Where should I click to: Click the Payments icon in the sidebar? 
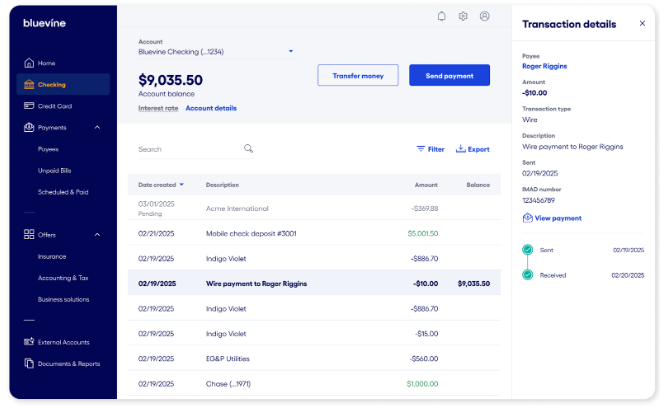29,127
